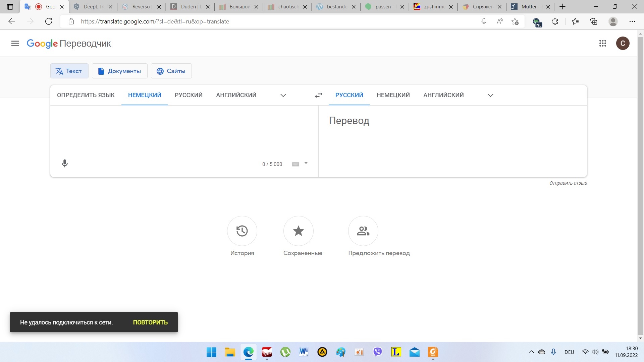Expand more source languages chevron
The image size is (644, 362).
(x=283, y=95)
